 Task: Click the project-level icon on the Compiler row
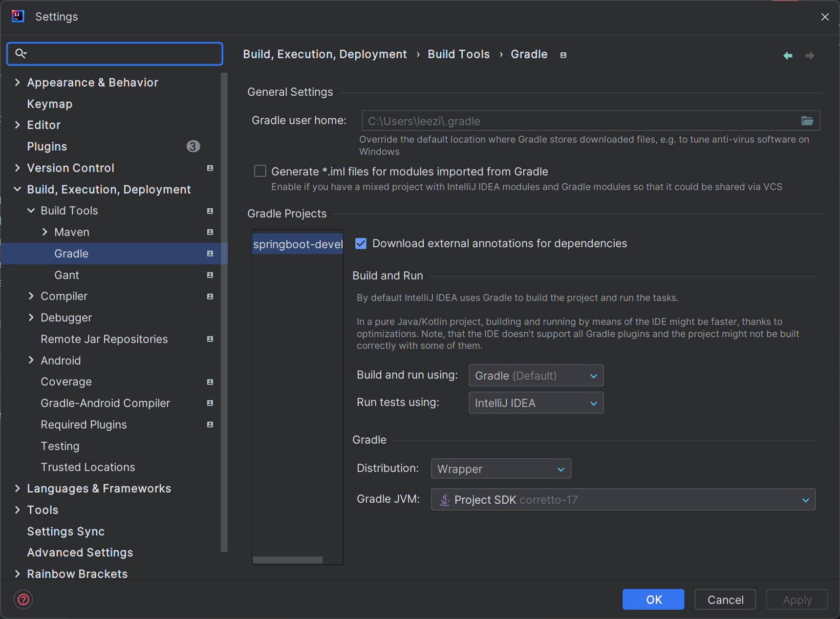210,297
